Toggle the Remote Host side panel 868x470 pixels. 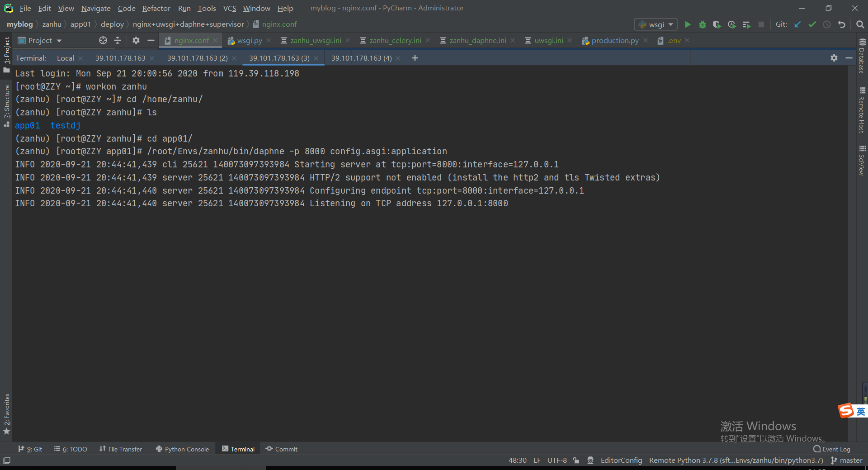coord(862,110)
